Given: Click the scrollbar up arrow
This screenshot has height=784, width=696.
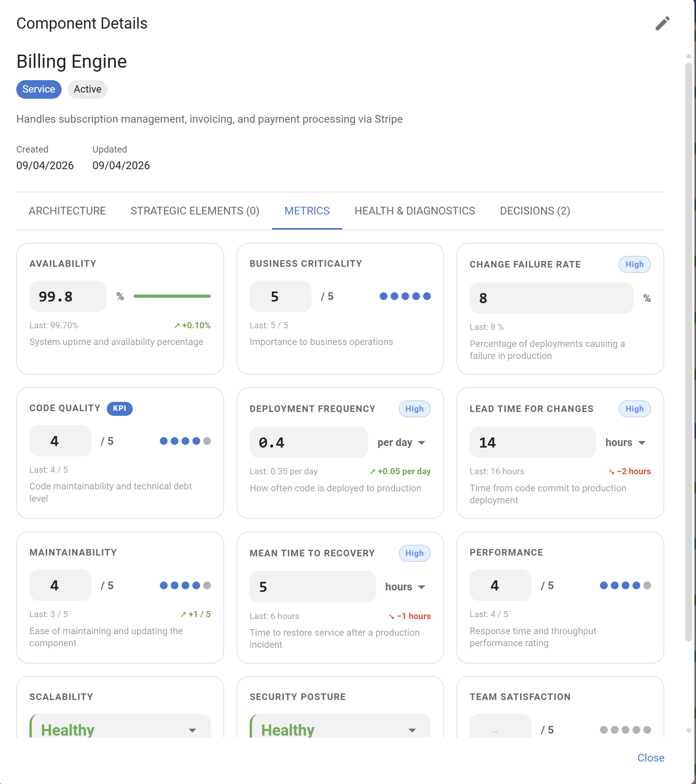Looking at the screenshot, I should click(x=688, y=56).
